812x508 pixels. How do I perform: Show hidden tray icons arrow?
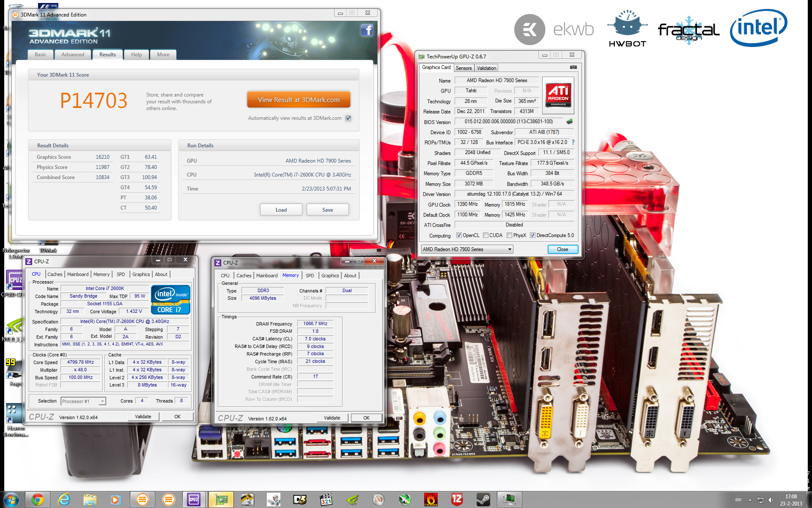(750, 500)
